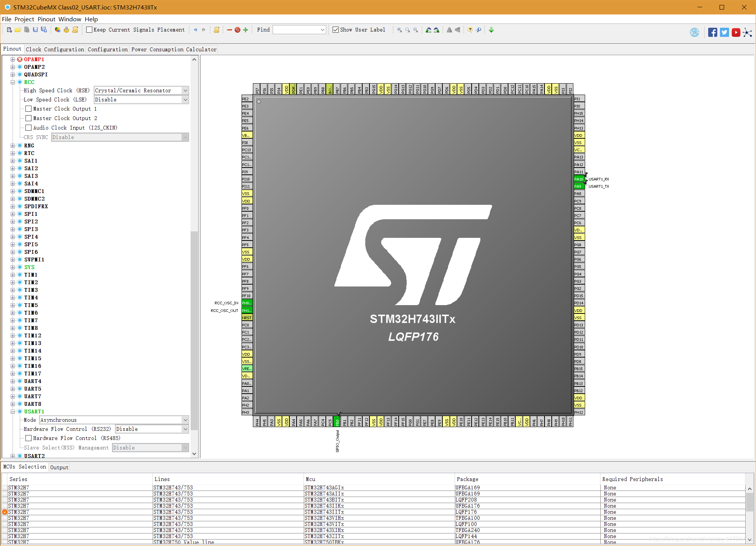This screenshot has height=546, width=756.
Task: Click the Save Project floppy disk icon
Action: [35, 30]
